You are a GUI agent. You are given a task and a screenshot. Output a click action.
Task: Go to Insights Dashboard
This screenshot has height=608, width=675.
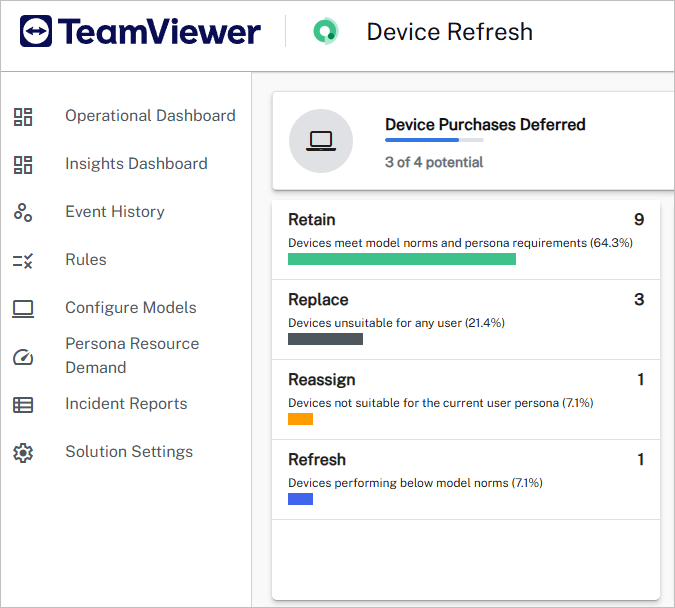click(136, 164)
